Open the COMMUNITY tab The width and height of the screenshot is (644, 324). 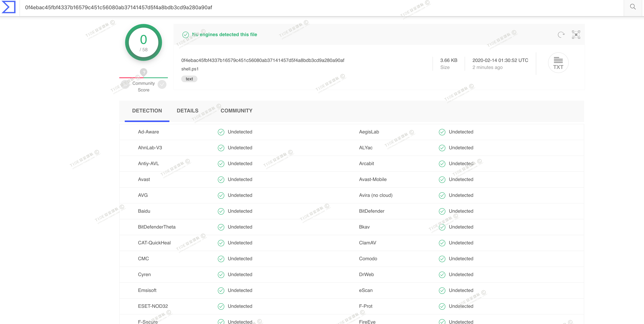(x=236, y=111)
